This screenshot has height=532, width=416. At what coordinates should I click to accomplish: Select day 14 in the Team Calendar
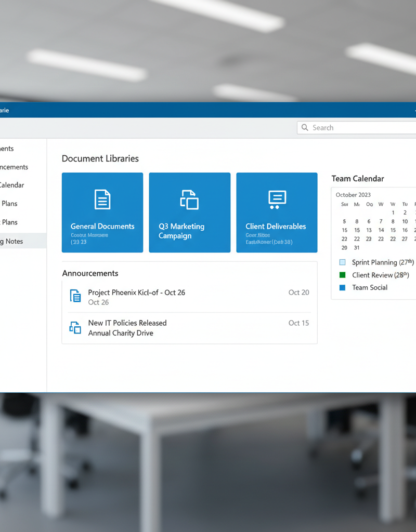click(381, 230)
